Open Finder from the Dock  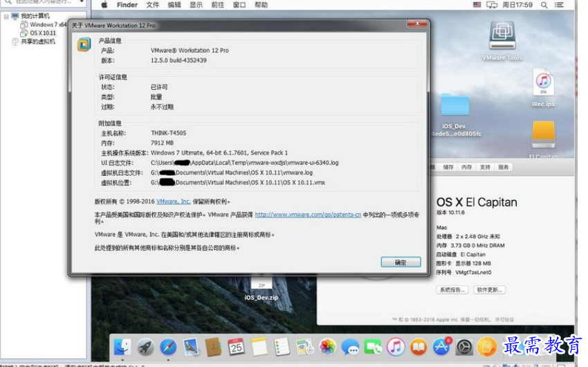point(122,347)
